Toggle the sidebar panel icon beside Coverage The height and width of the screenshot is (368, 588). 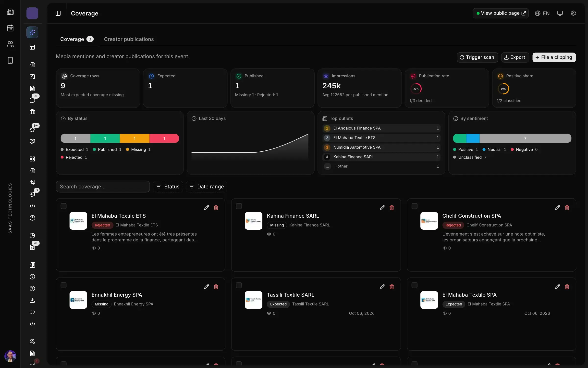point(58,13)
